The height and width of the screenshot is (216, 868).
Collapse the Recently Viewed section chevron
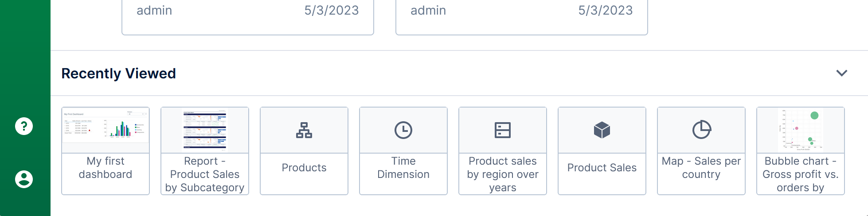[841, 73]
